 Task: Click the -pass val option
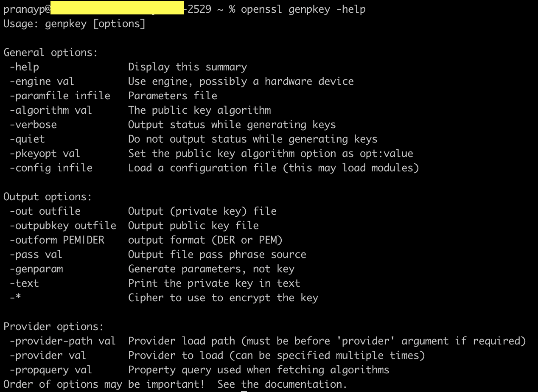(36, 255)
